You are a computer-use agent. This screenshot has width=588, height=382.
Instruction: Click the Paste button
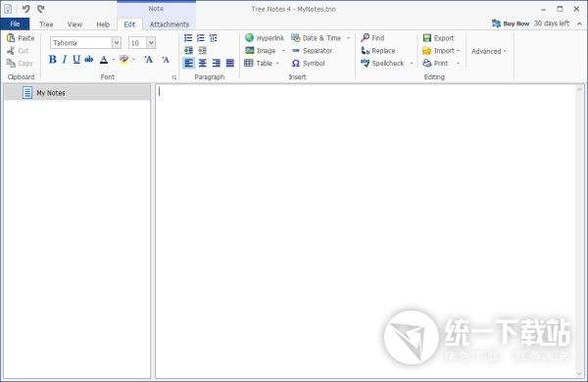click(21, 38)
